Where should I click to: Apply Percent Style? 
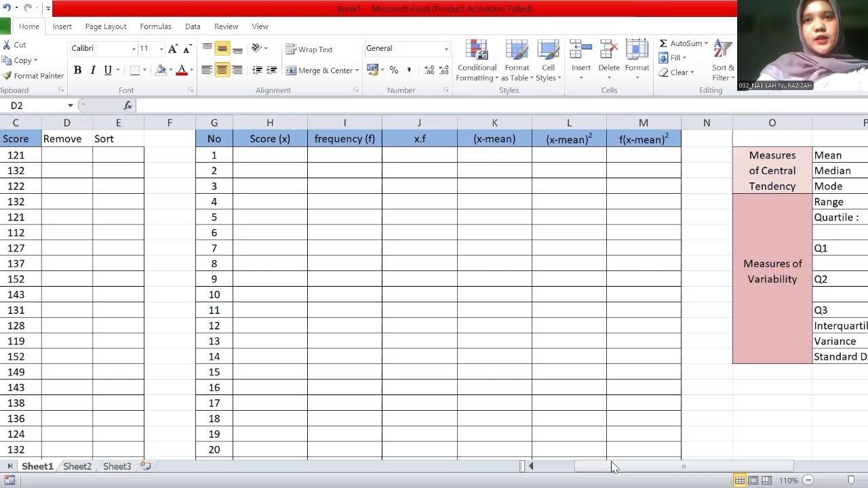tap(394, 70)
